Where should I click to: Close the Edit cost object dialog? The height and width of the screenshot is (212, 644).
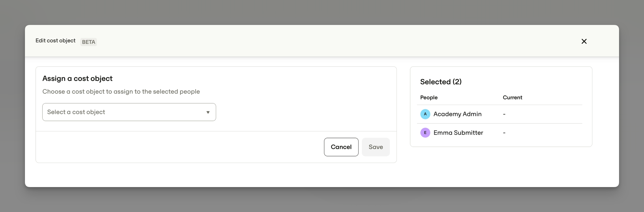click(584, 41)
